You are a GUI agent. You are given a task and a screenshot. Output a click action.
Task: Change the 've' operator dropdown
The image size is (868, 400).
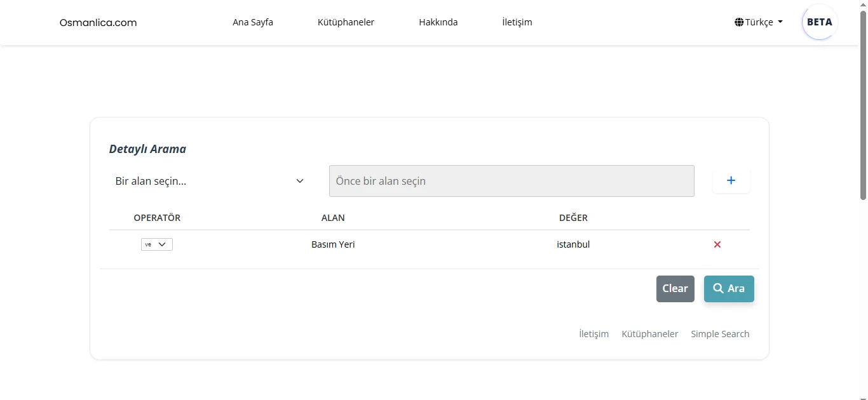[x=157, y=244]
